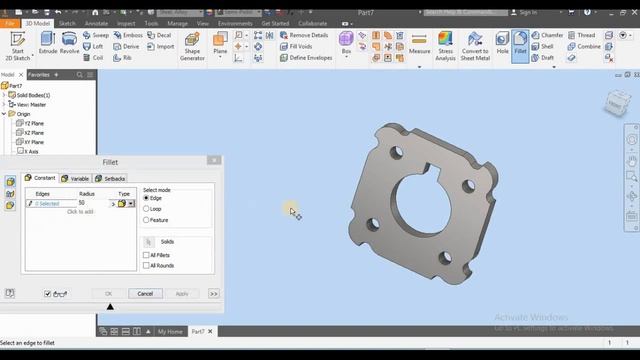This screenshot has width=640, height=360.
Task: Select the Decal tool
Action: point(159,35)
